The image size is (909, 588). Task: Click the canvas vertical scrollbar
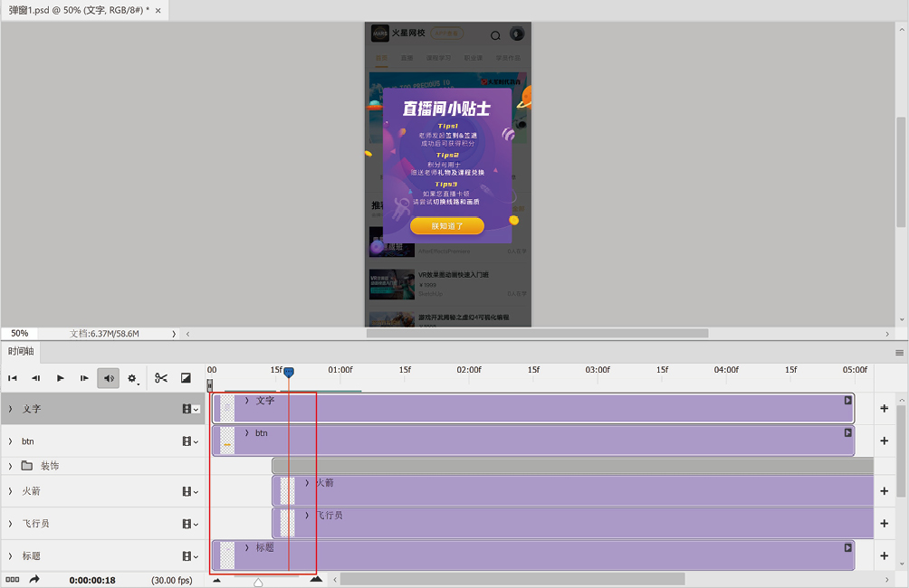pos(901,172)
